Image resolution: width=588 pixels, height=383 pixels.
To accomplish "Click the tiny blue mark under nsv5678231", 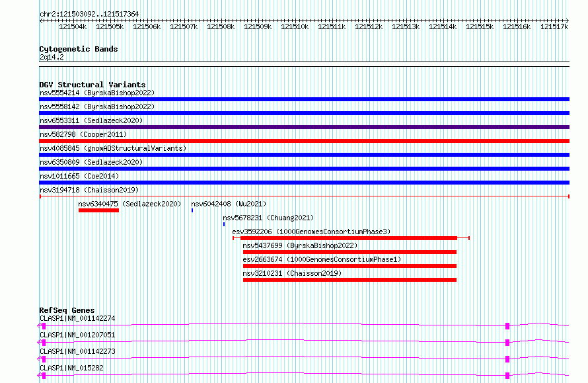I will pyautogui.click(x=224, y=224).
